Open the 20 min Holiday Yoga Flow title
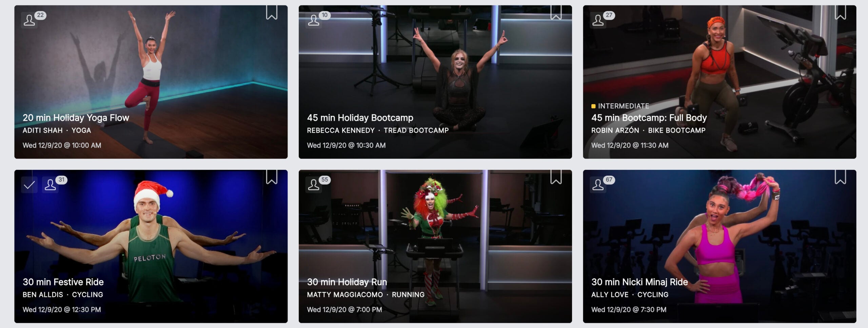Image resolution: width=868 pixels, height=328 pixels. (76, 118)
